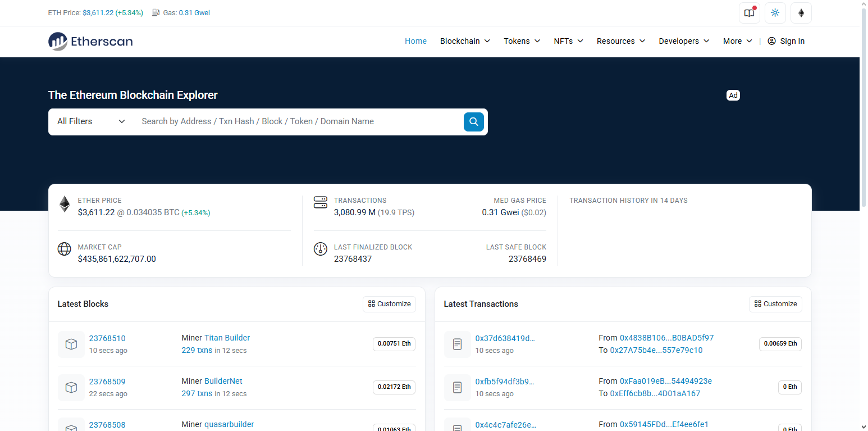Click the document icon beside transaction 0x37d638419d
Screen dimensions: 868x431
(458, 344)
